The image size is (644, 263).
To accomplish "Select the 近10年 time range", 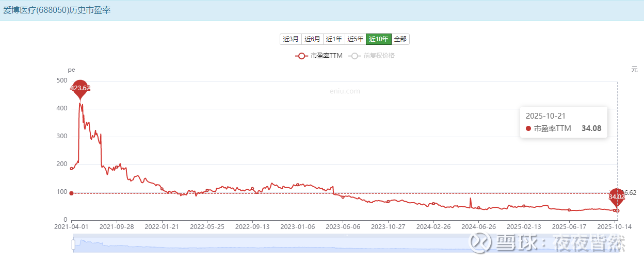I will (379, 39).
